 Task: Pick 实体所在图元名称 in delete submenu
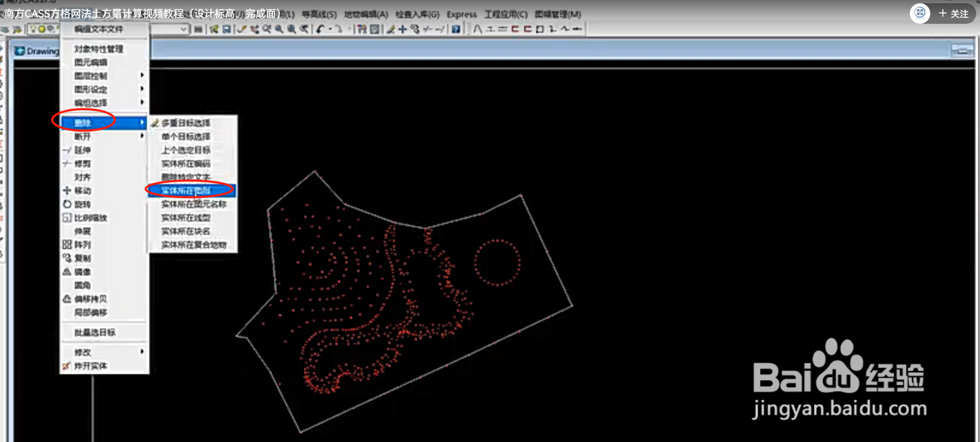click(194, 204)
